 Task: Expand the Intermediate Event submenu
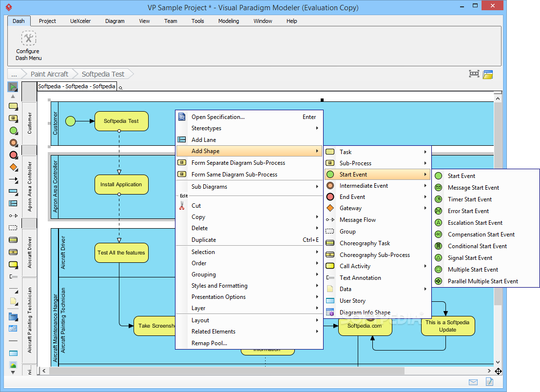pyautogui.click(x=378, y=186)
